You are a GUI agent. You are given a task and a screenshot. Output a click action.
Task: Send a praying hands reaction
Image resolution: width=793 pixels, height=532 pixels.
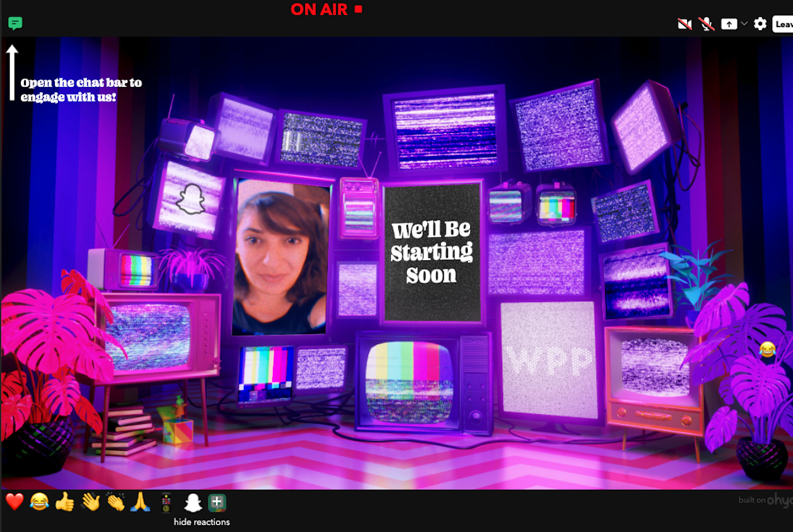(x=140, y=502)
